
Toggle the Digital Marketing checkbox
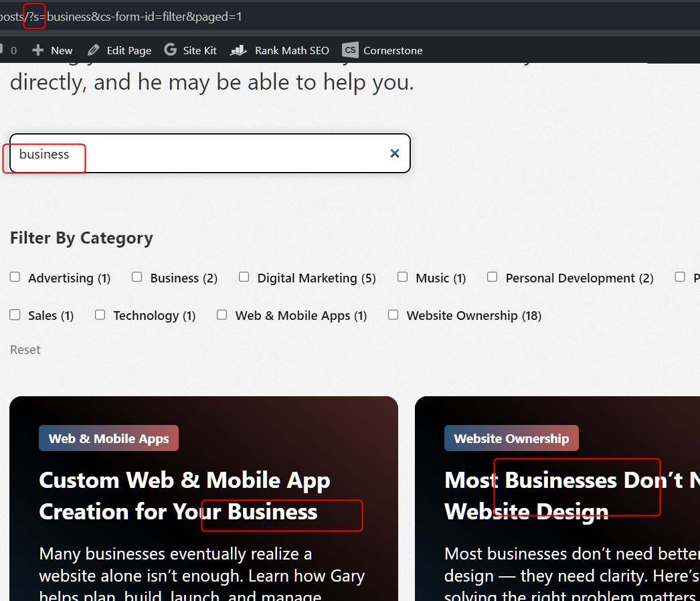[244, 277]
